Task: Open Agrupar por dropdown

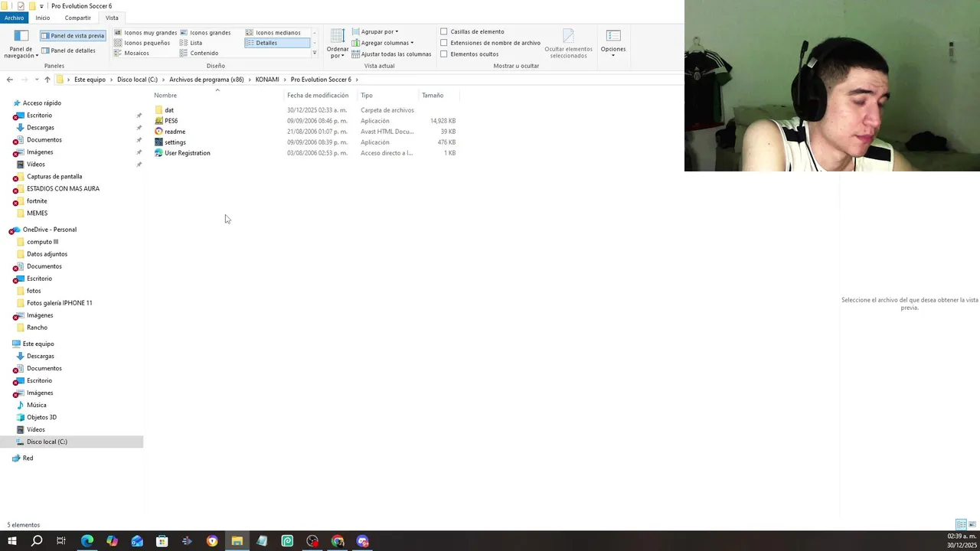Action: [x=375, y=31]
